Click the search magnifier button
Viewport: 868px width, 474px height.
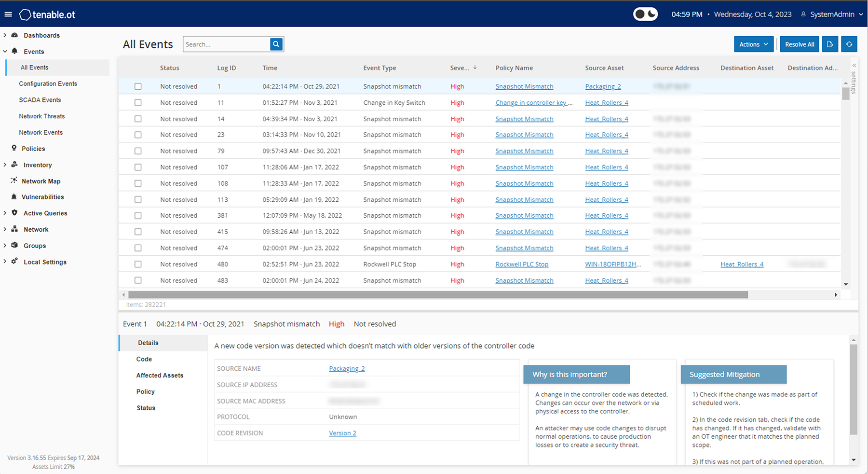pyautogui.click(x=276, y=44)
